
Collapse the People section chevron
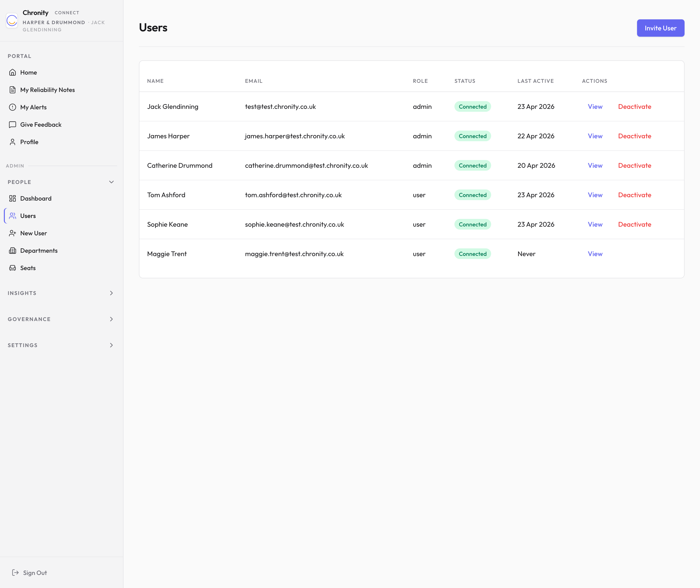[111, 182]
